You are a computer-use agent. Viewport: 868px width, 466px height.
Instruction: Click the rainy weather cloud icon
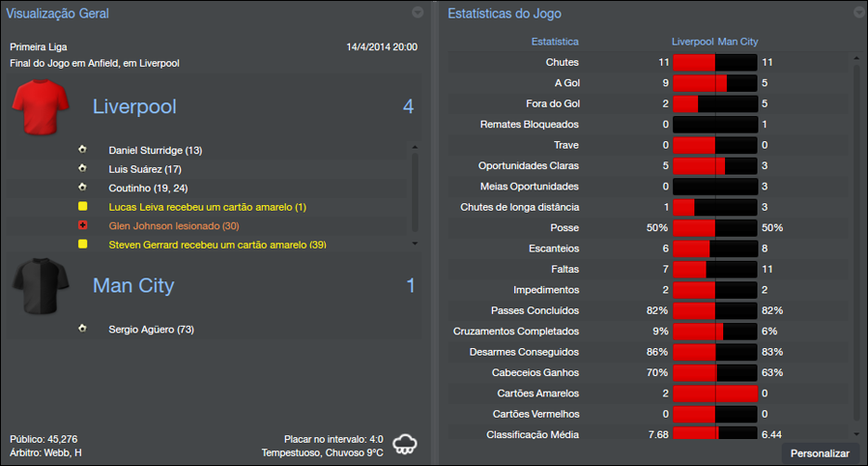[405, 444]
